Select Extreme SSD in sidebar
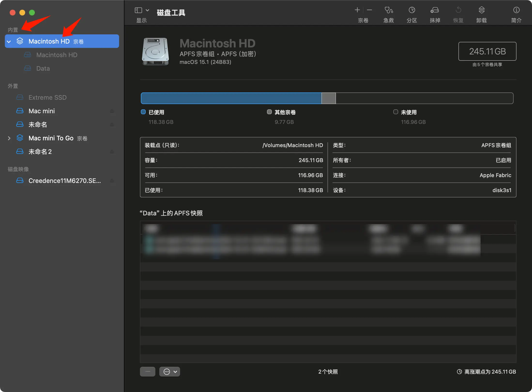This screenshot has width=532, height=392. pyautogui.click(x=47, y=98)
